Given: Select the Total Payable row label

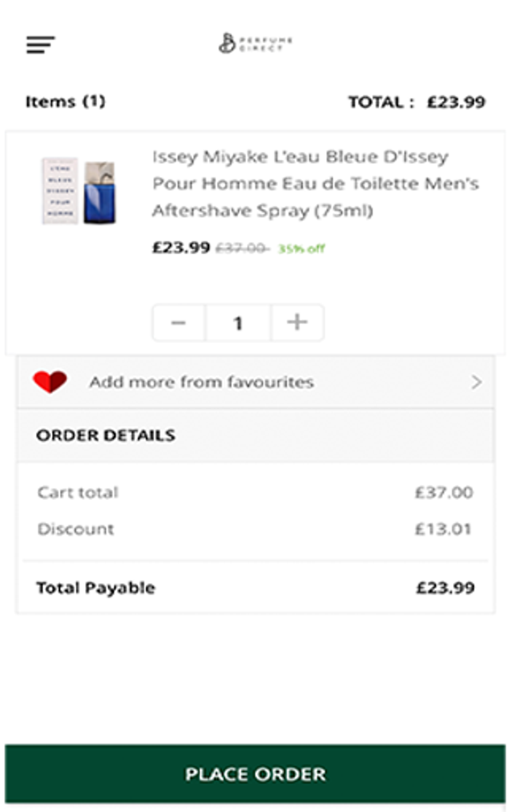Looking at the screenshot, I should [x=95, y=588].
